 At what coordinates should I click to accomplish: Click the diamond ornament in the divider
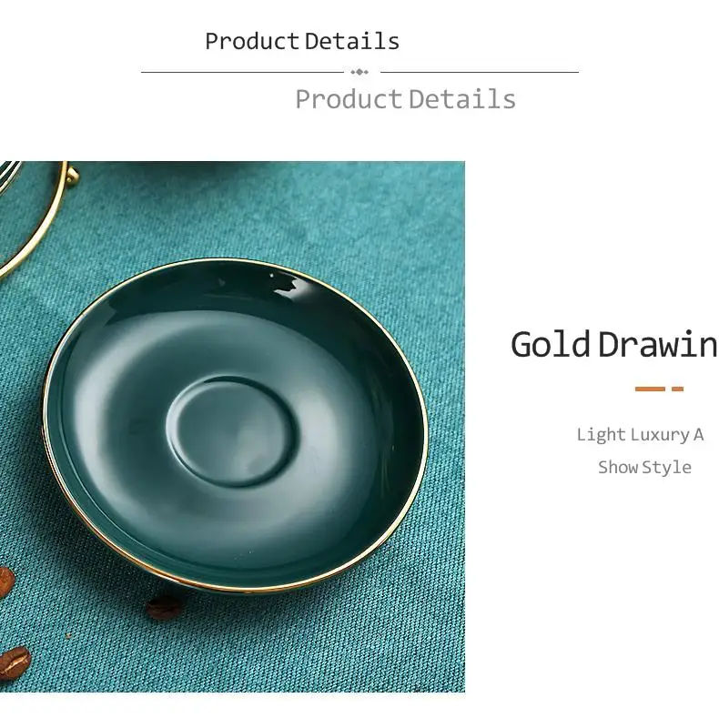coord(359,72)
